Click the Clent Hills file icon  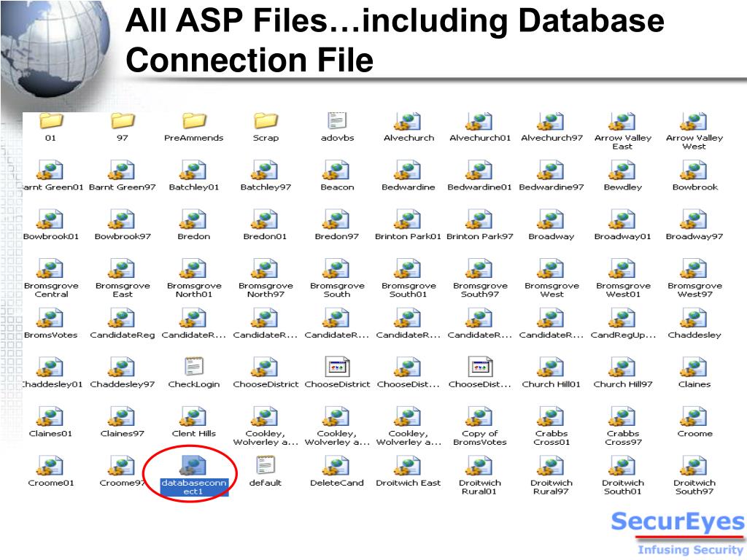(x=194, y=416)
